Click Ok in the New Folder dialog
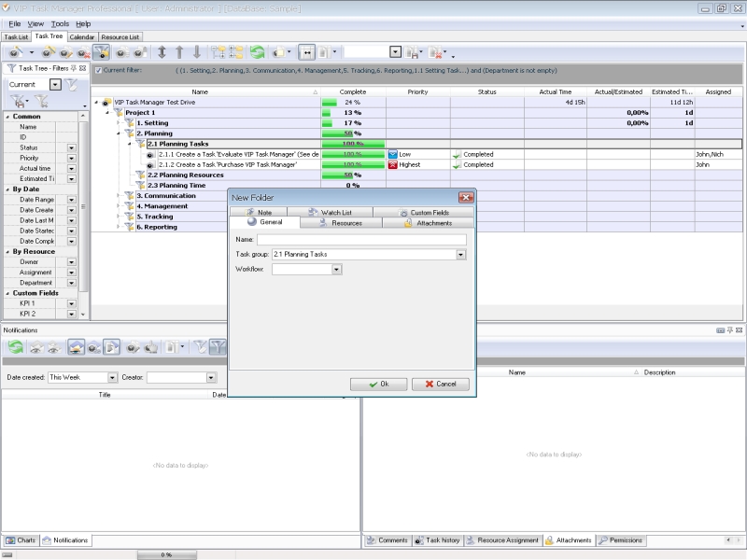Screen dimensions: 747x560 pos(379,385)
